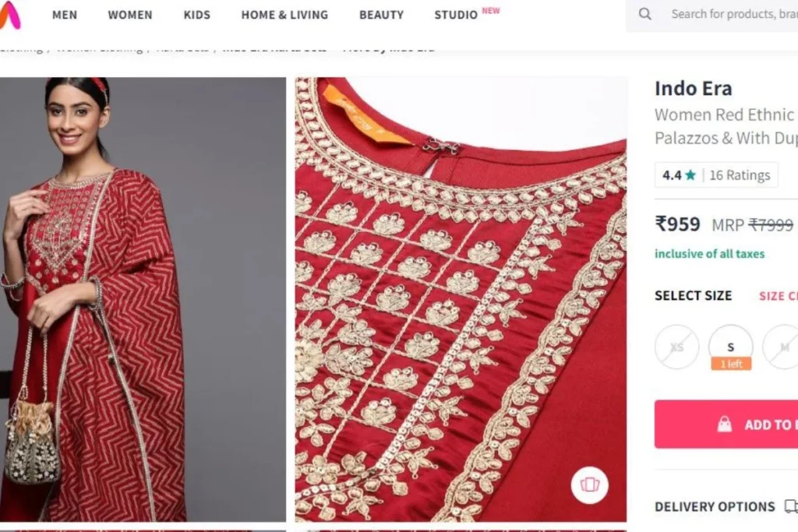Open the SIZE CHART link
This screenshot has width=798, height=532.
point(779,296)
